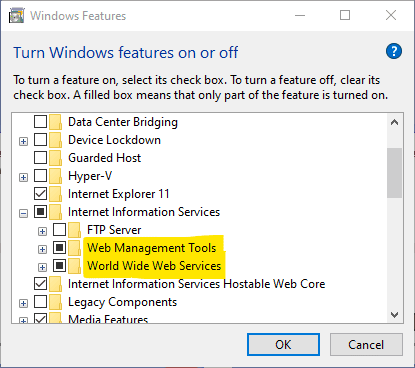
Task: Uncheck Internet Information Services Hostable Web Core
Action: click(x=41, y=284)
